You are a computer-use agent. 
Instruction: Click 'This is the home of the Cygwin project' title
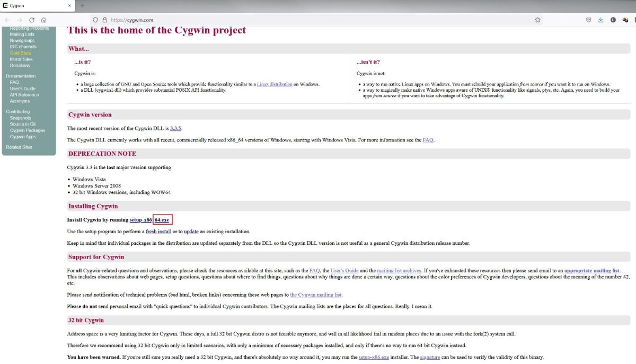[156, 30]
